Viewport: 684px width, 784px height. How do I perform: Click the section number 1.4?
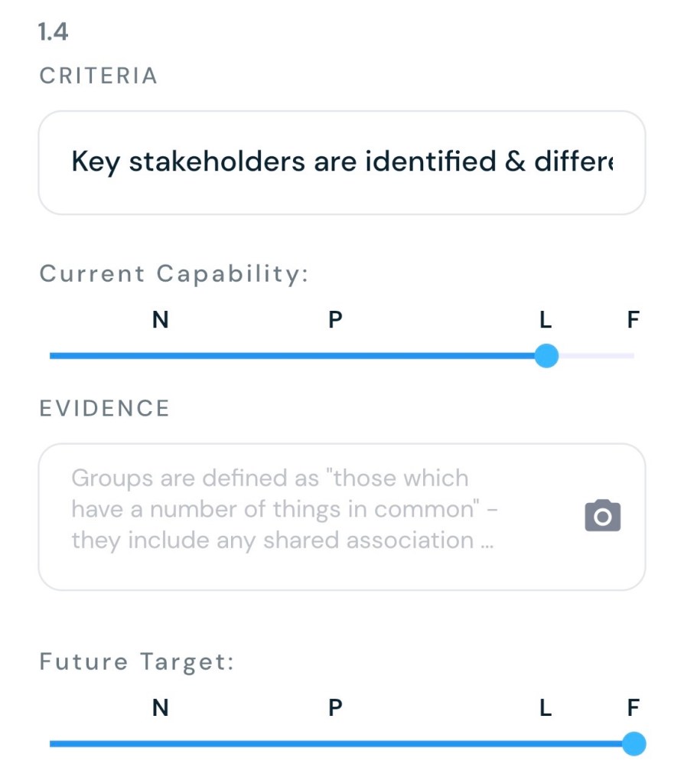(x=54, y=34)
